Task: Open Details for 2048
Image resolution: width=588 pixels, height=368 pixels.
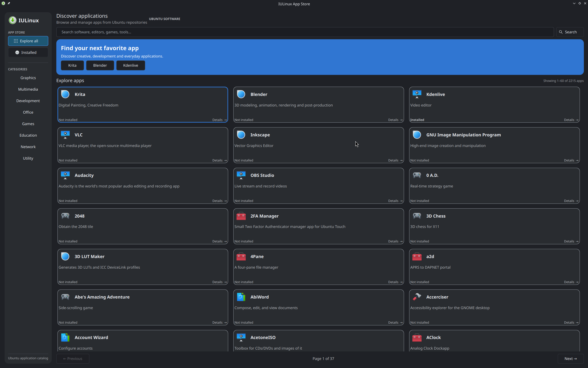Action: [x=219, y=241]
